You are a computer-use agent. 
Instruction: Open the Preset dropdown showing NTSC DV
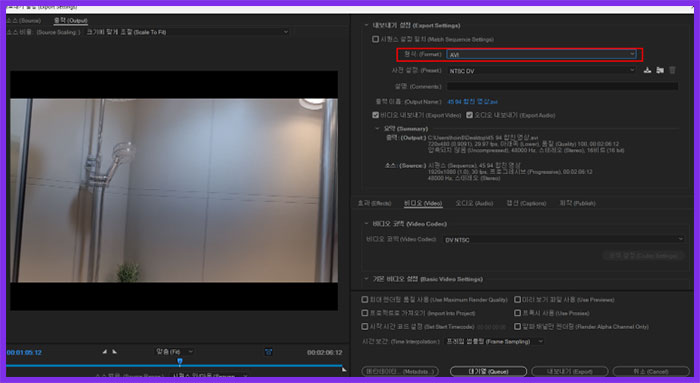(x=542, y=71)
